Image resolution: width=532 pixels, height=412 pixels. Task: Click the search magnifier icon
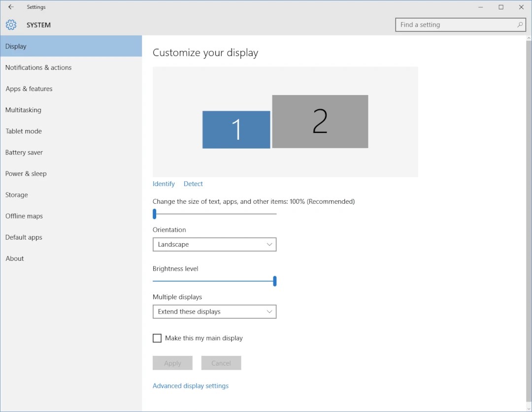(520, 25)
